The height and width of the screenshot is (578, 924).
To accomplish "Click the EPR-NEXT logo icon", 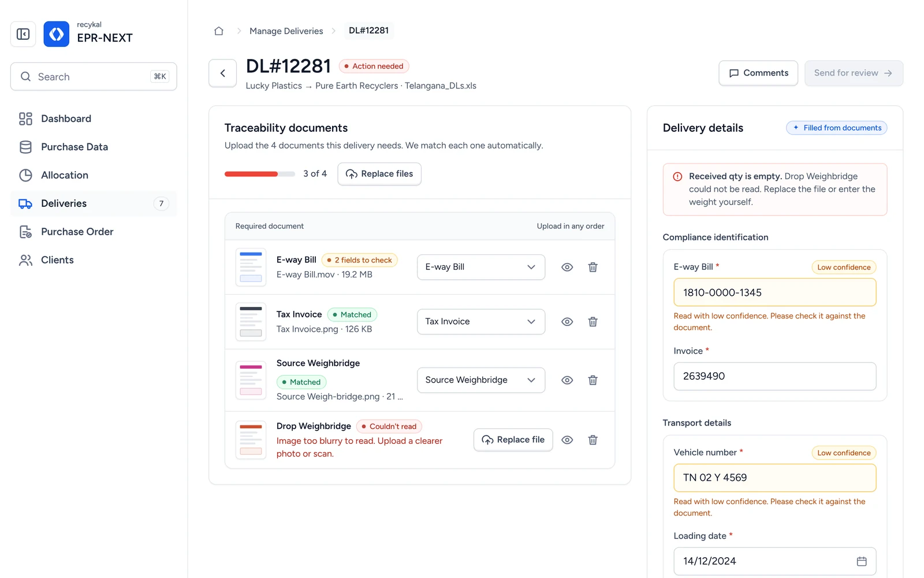I will 57,34.
